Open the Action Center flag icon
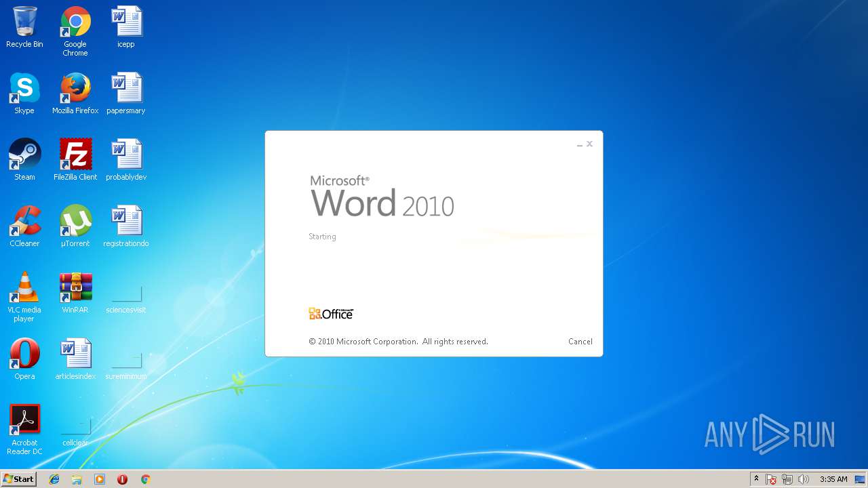 (771, 479)
